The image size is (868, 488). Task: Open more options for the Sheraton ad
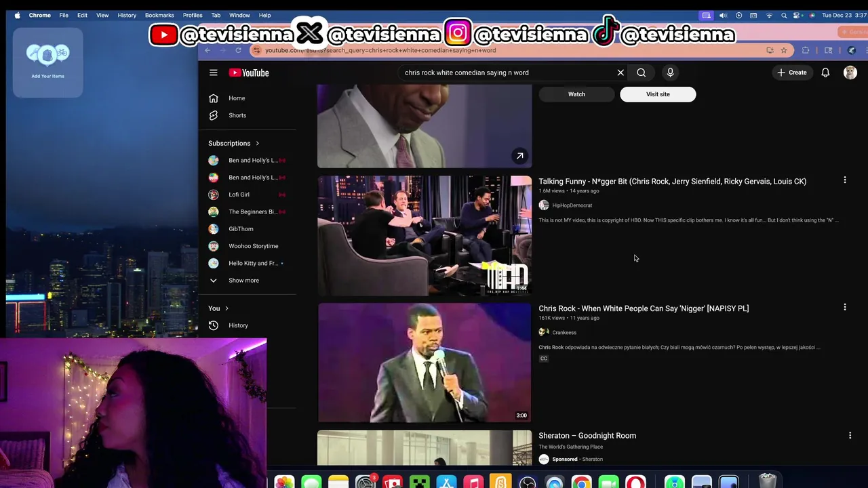850,436
